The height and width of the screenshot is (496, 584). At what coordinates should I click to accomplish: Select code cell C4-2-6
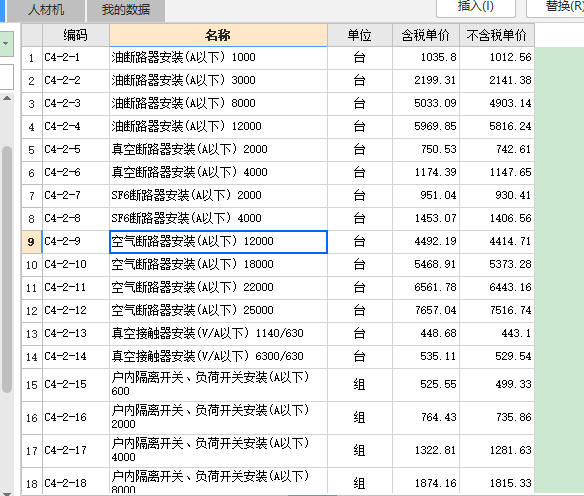coord(76,173)
